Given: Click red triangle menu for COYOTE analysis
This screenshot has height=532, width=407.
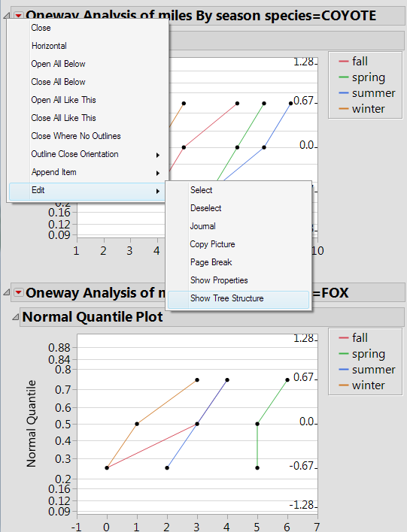Looking at the screenshot, I should (x=19, y=15).
